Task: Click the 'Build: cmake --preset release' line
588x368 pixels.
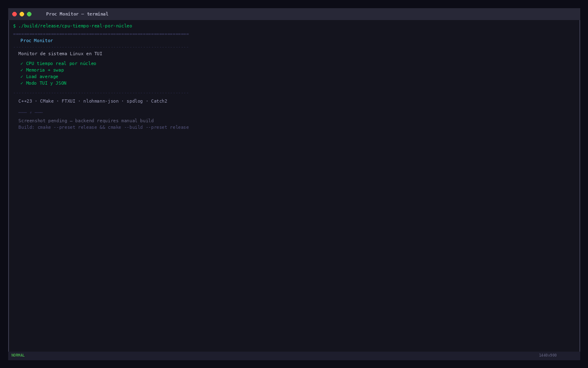Action: click(104, 127)
